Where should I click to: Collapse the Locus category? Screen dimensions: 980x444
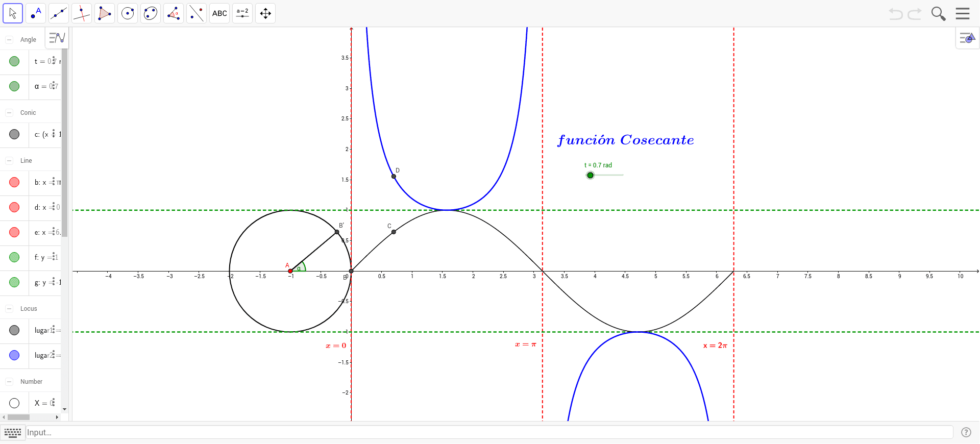[x=9, y=309]
